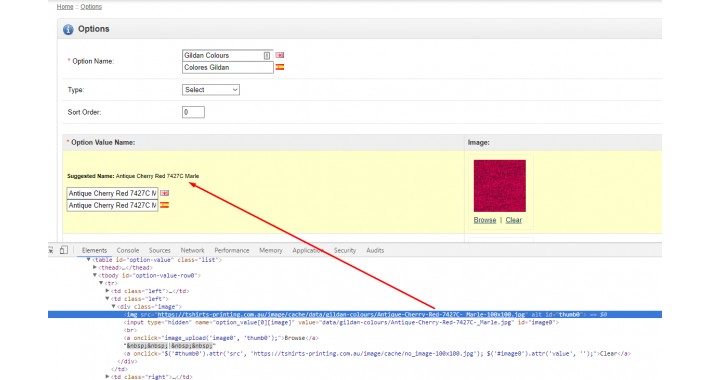
Task: Open the Audits tab
Action: (x=375, y=250)
